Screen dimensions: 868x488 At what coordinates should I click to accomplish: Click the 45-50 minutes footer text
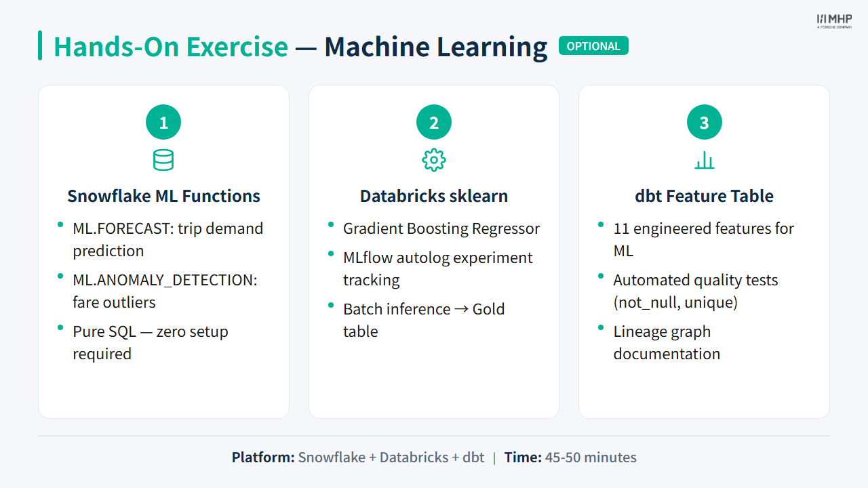point(591,457)
